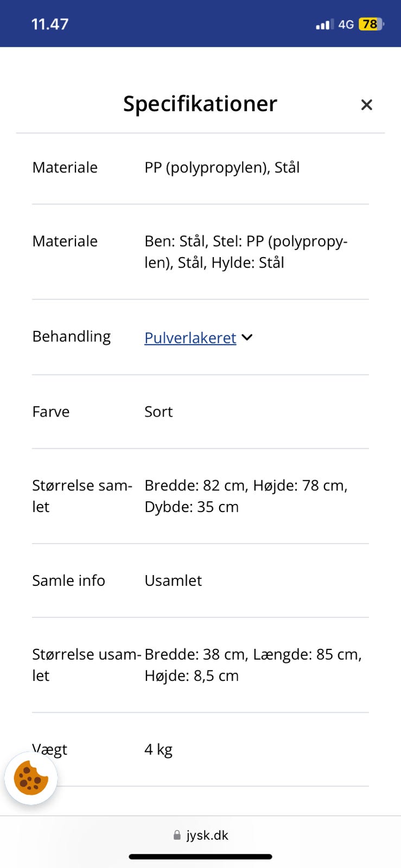
Task: Select the Farve row showing Sort
Action: [x=157, y=411]
